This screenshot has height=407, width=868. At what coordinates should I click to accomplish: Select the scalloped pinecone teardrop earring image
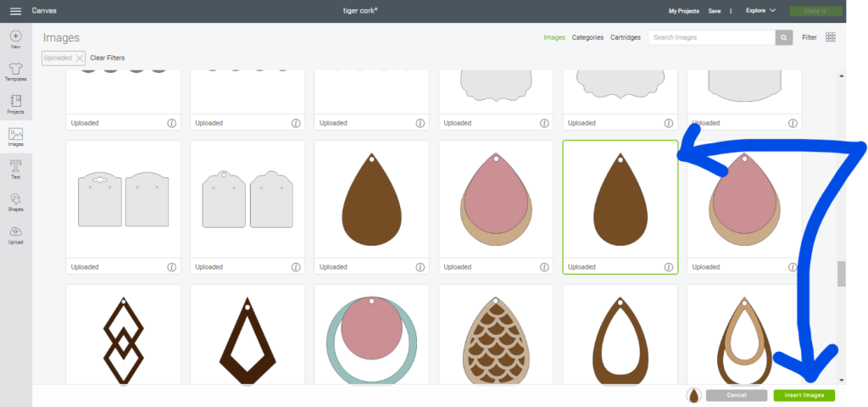coord(496,337)
